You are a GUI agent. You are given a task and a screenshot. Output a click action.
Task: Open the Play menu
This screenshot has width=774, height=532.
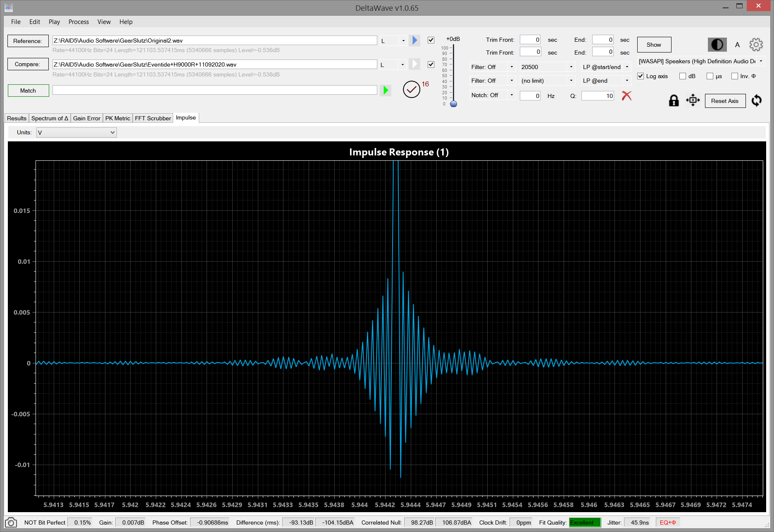click(x=54, y=22)
